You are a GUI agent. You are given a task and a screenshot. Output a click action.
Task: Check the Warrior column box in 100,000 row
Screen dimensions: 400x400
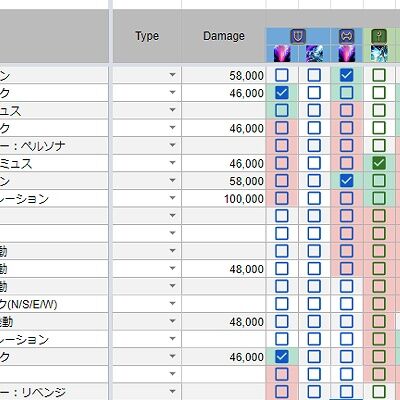(x=346, y=198)
